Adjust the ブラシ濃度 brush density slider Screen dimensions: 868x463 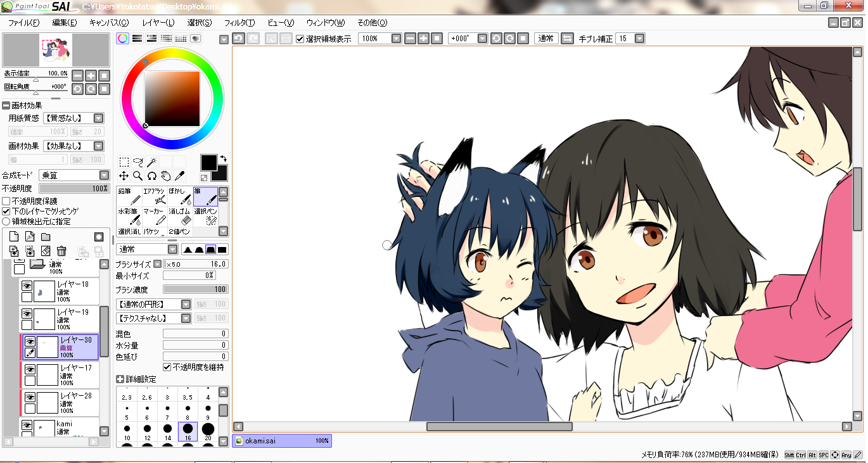click(196, 289)
